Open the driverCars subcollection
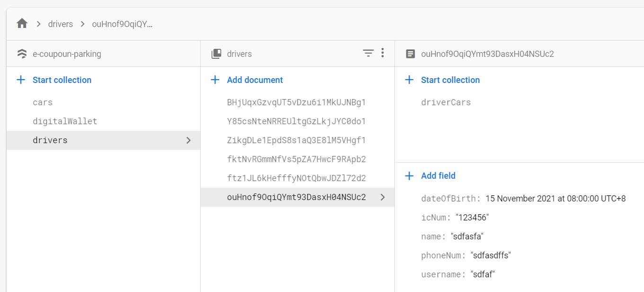 click(446, 102)
